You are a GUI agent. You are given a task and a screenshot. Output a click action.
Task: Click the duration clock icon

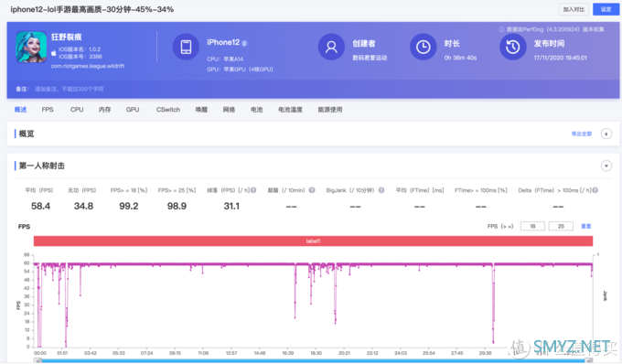pos(423,47)
